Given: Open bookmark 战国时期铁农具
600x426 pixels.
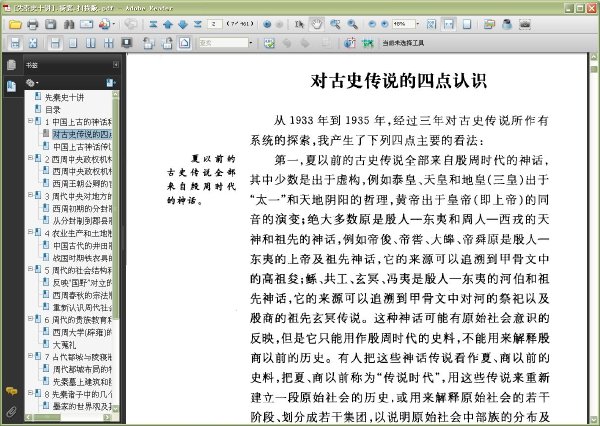Looking at the screenshot, I should (82, 258).
